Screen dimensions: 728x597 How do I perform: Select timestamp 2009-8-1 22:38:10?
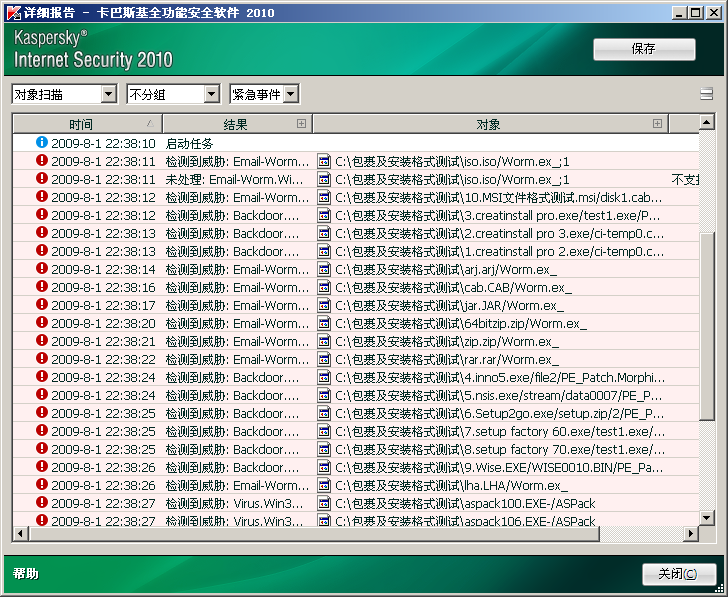tap(103, 143)
